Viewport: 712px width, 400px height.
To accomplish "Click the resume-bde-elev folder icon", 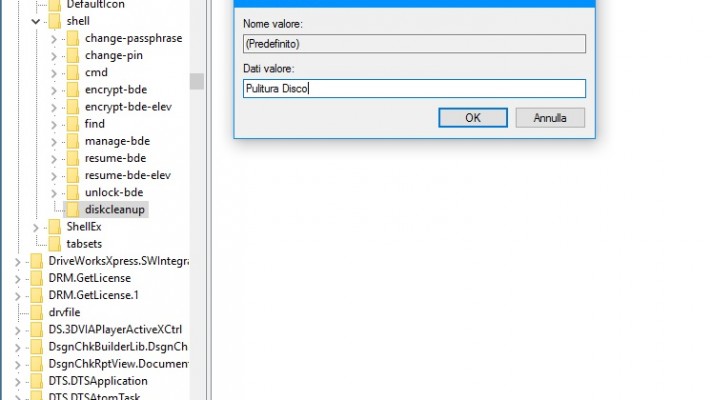I will point(73,175).
